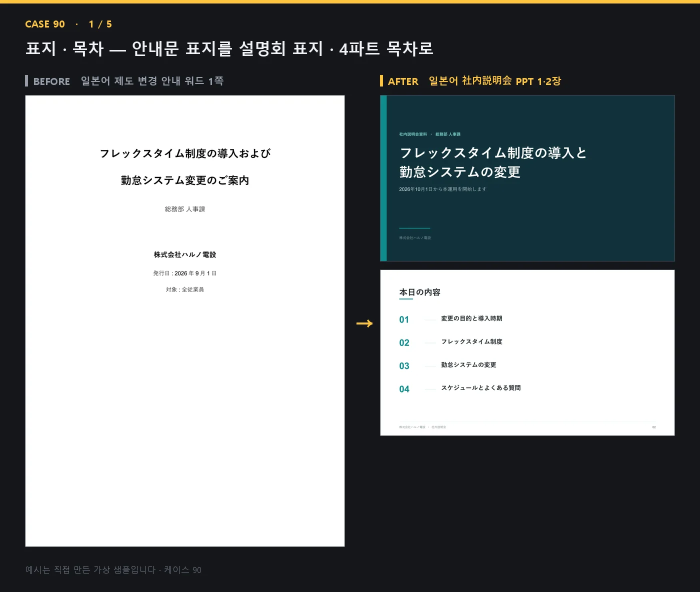Open the BEFORE Word document page thumbnail
Screen dimensions: 700x592
(185, 321)
